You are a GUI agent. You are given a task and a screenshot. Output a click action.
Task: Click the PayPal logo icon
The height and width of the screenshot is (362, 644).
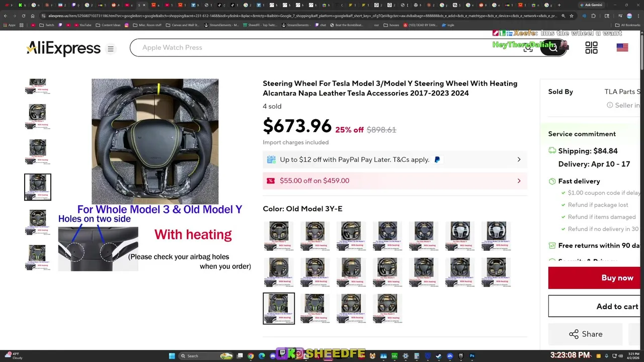[437, 159]
